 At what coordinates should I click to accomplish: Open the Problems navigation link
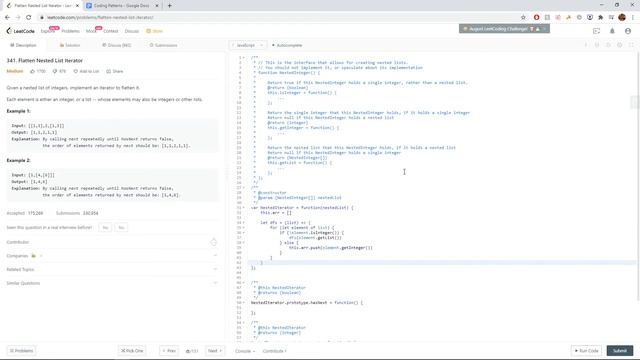(71, 31)
